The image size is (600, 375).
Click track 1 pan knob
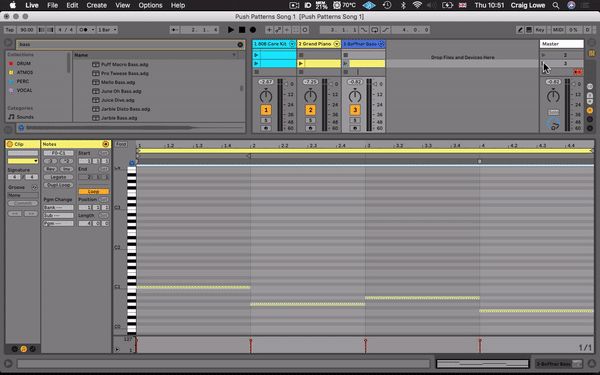click(x=266, y=96)
